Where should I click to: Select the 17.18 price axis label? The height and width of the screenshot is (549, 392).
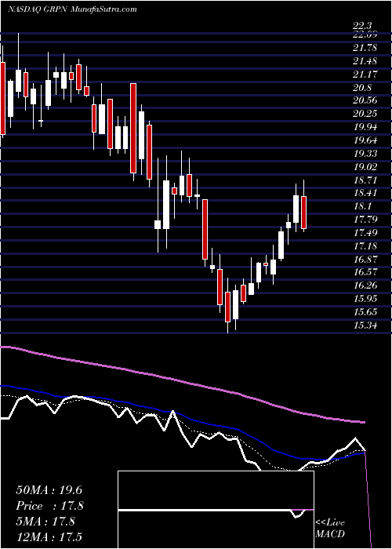(365, 246)
